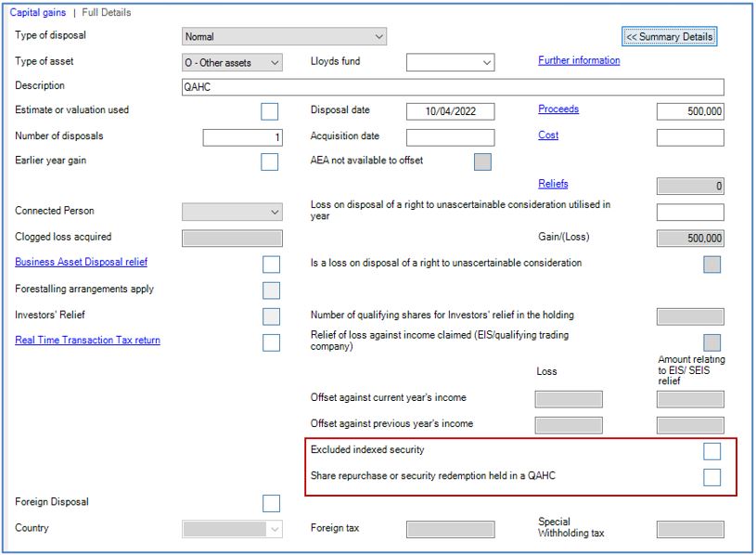Click the Number of disposals field
This screenshot has height=555, width=756.
(x=242, y=137)
